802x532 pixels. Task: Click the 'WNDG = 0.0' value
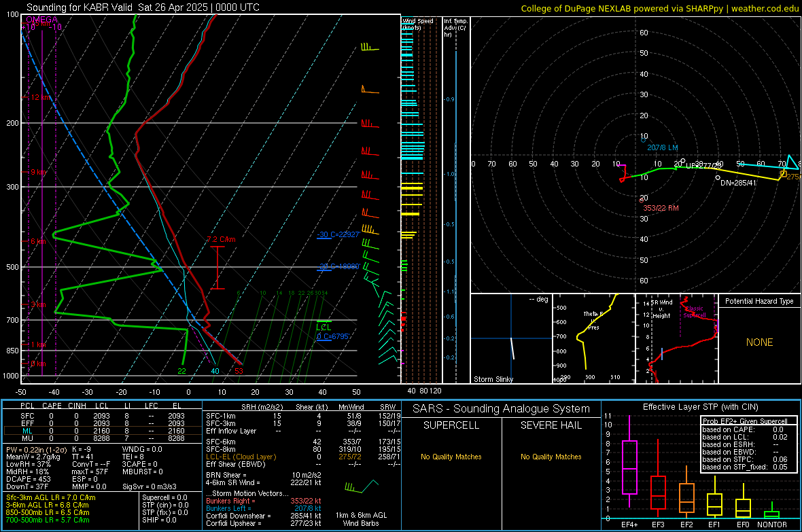click(142, 450)
